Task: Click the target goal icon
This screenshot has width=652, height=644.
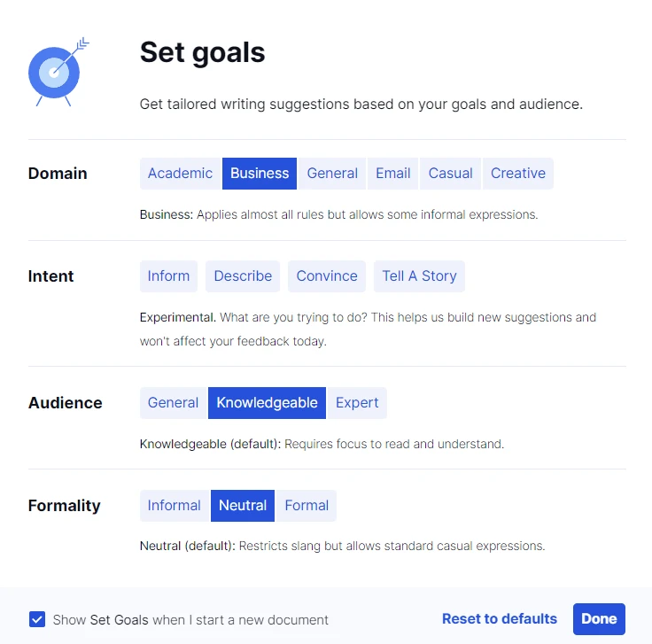Action: click(x=58, y=72)
